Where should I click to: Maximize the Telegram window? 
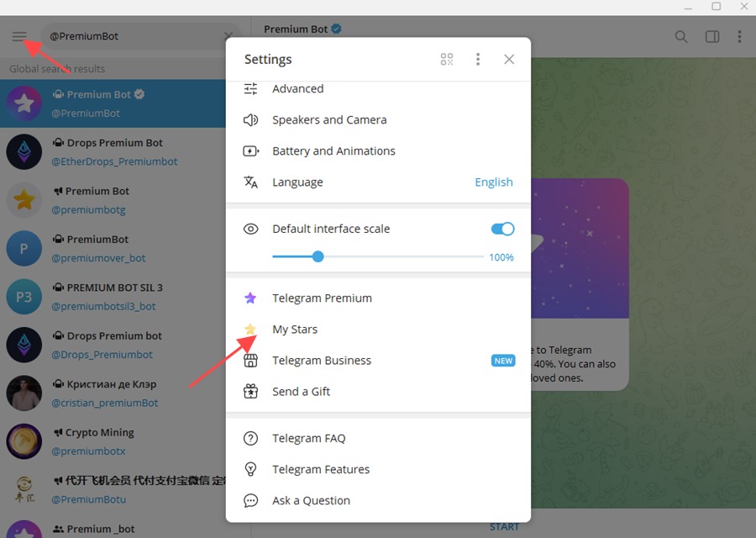pyautogui.click(x=717, y=6)
